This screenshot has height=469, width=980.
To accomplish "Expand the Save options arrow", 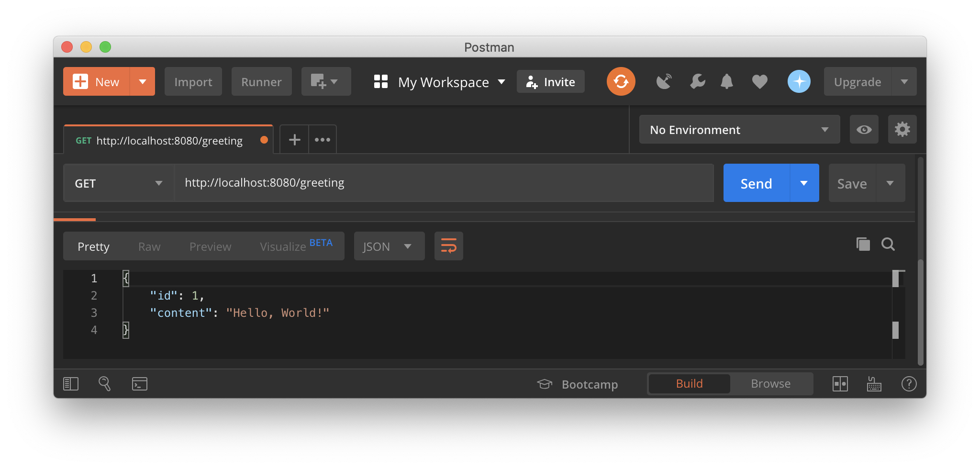I will [x=890, y=183].
